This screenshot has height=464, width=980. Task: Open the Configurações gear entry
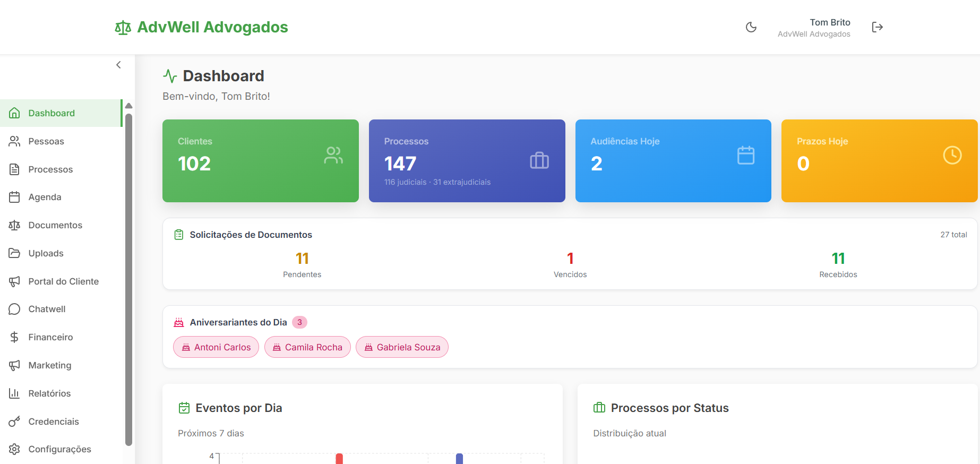61,449
